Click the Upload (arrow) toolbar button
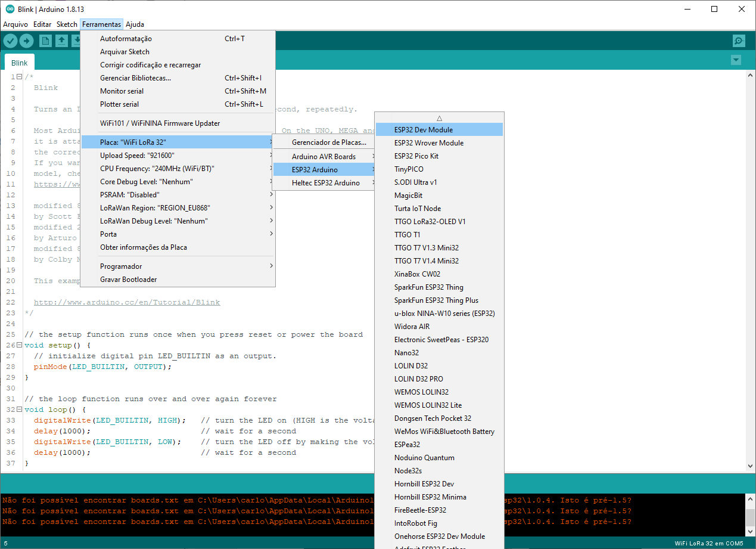 (26, 41)
